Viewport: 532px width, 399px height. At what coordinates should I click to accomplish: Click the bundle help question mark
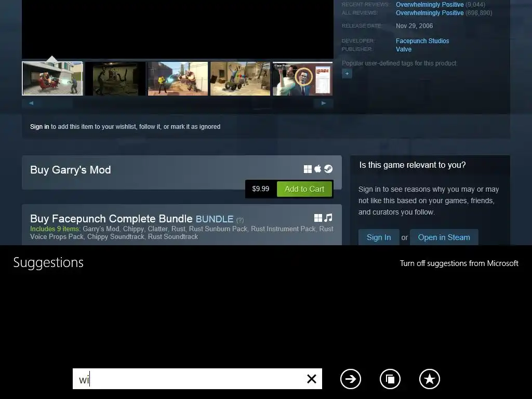pyautogui.click(x=240, y=220)
